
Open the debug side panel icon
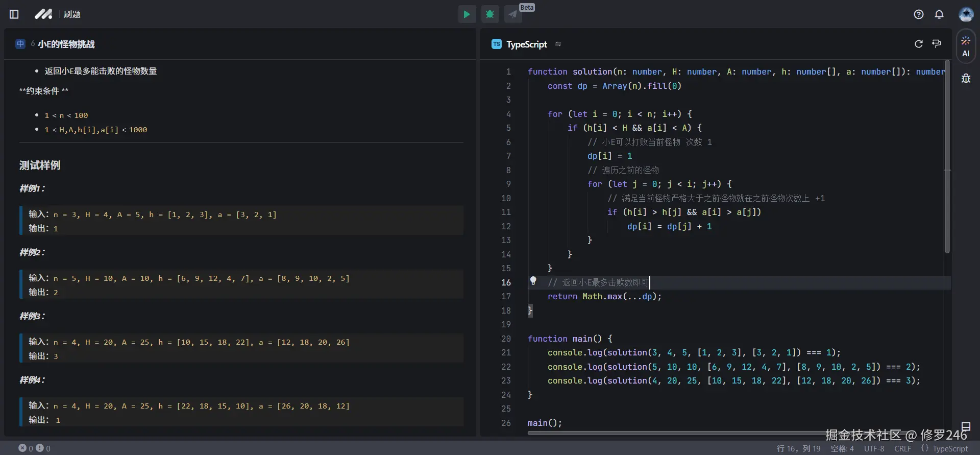pyautogui.click(x=966, y=78)
